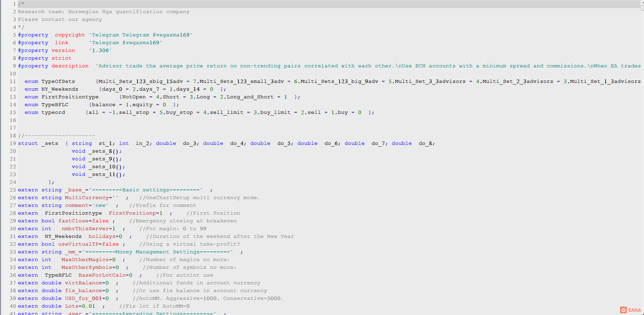644x315 pixels.
Task: Click variable 'nmbrThisServer'
Action: click(85, 229)
